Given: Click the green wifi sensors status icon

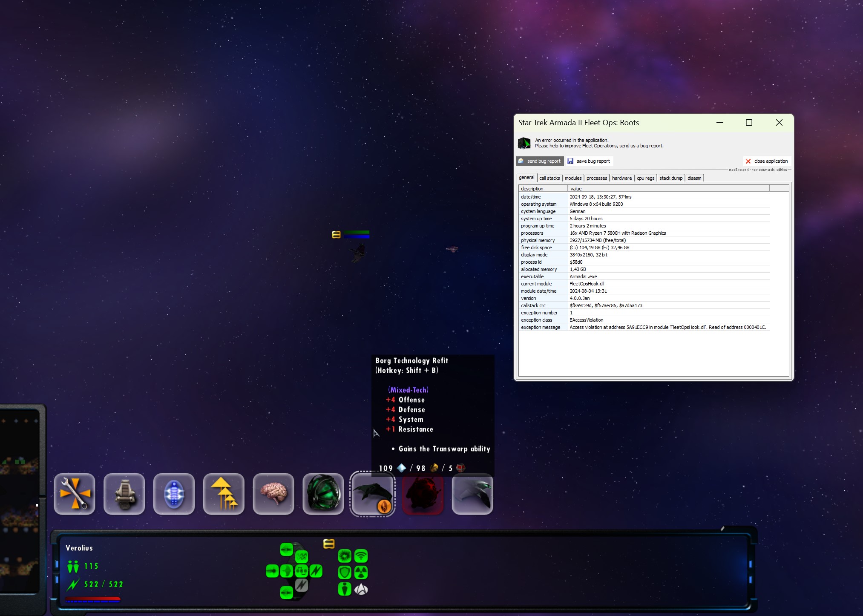Looking at the screenshot, I should (x=361, y=556).
